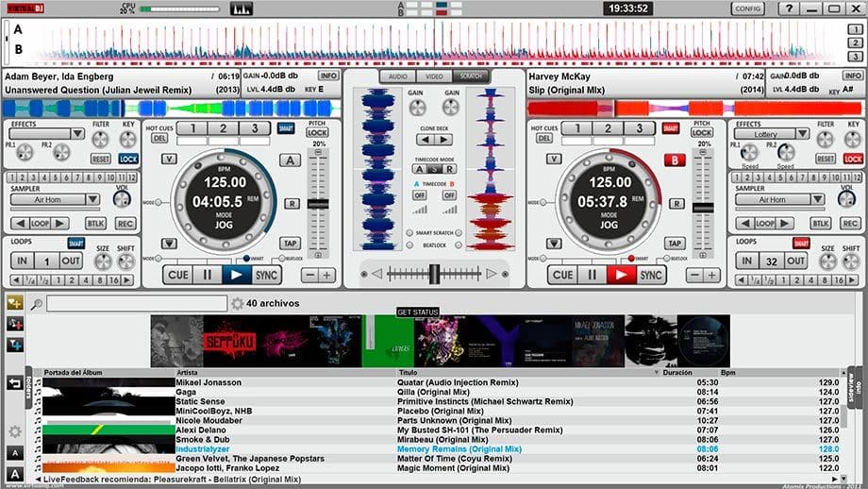Pause deck A playback

(x=207, y=276)
